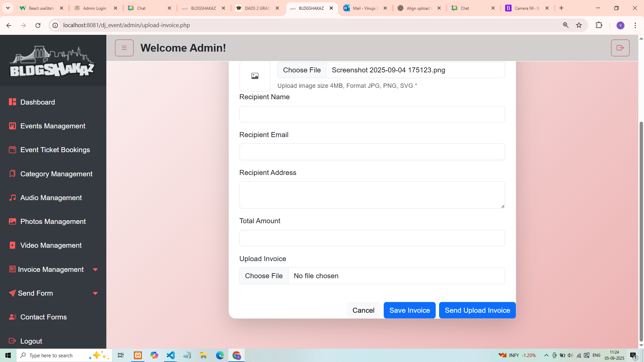Open Contact Forms page

click(x=43, y=317)
